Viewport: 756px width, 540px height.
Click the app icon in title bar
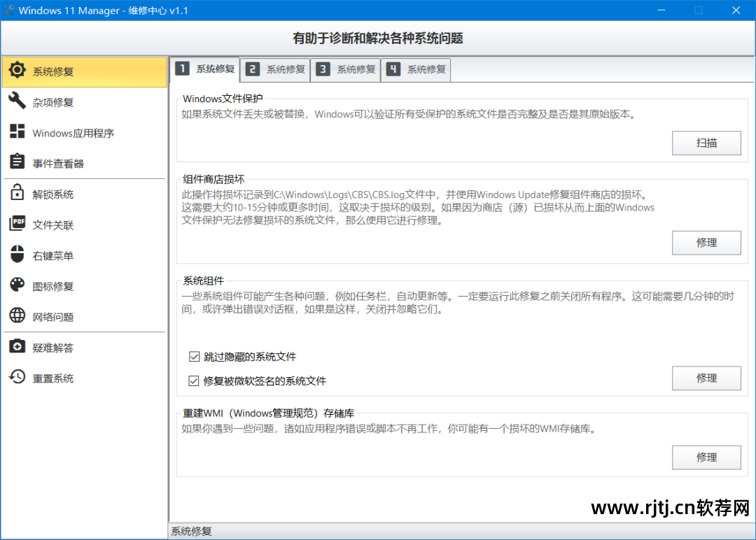(x=8, y=10)
